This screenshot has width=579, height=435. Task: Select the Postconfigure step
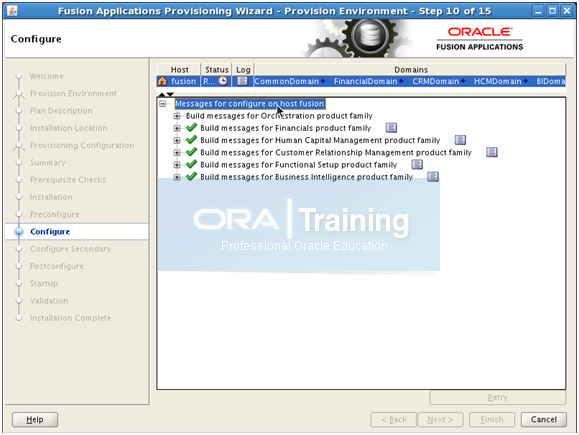57,266
